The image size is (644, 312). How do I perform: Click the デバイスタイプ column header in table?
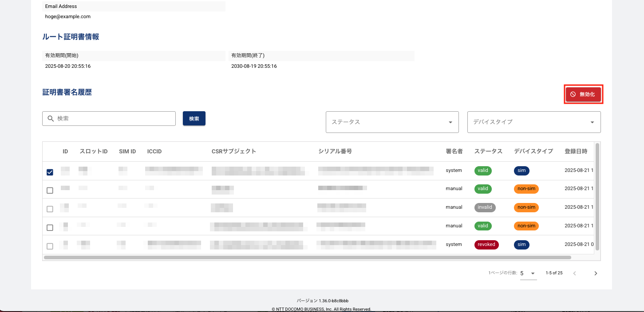[x=533, y=152]
